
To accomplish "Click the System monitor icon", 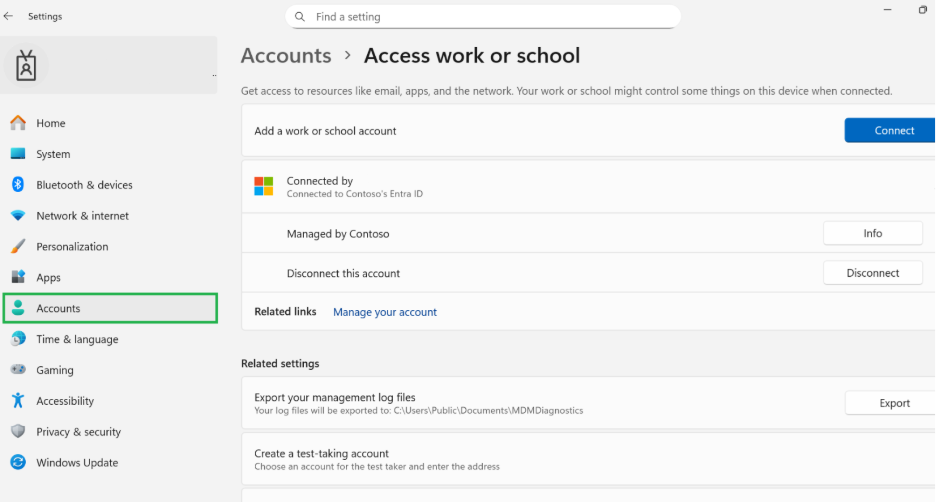I will [x=18, y=154].
